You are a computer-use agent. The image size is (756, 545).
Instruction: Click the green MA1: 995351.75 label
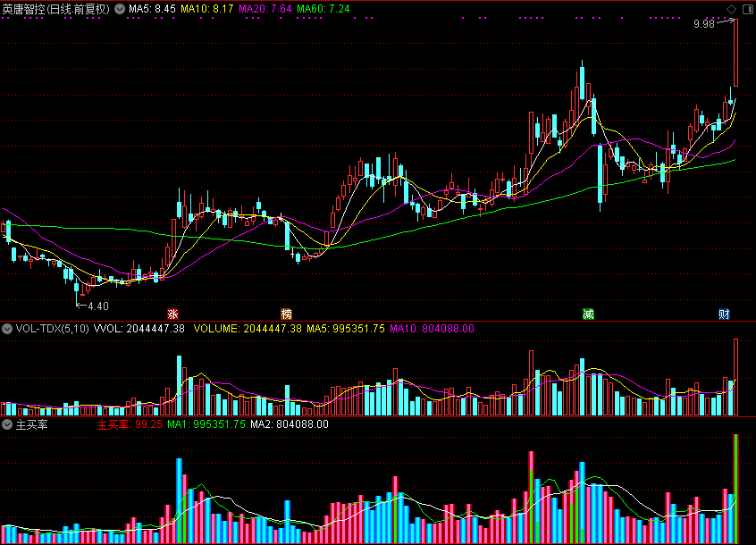point(206,424)
